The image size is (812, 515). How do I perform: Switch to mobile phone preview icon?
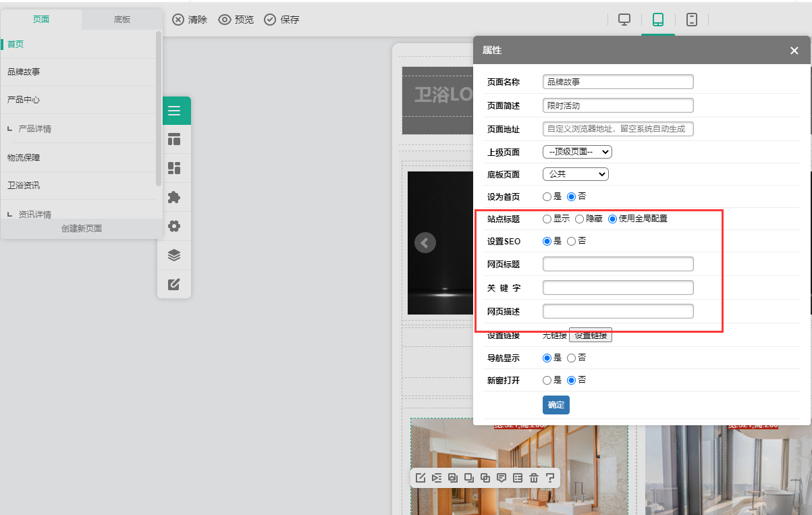[691, 20]
